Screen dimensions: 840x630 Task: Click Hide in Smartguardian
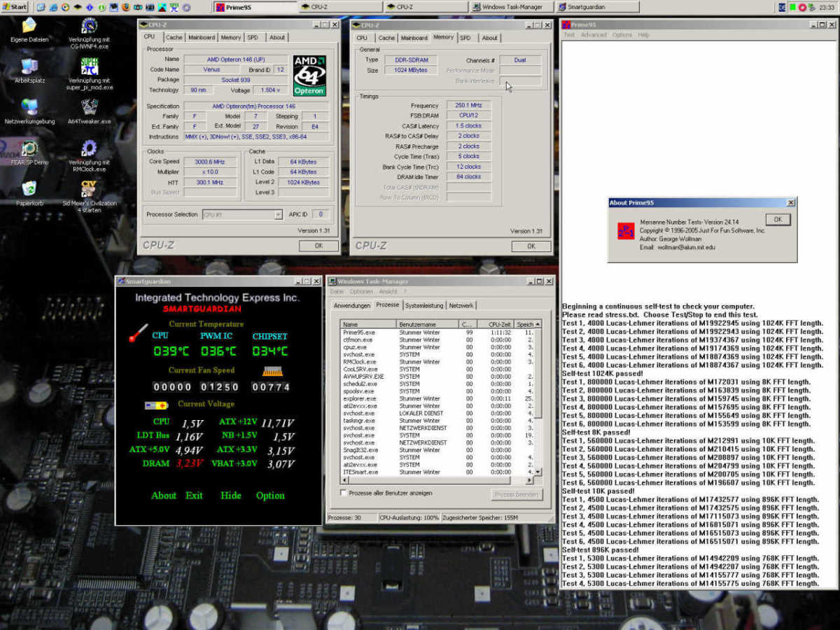[231, 496]
